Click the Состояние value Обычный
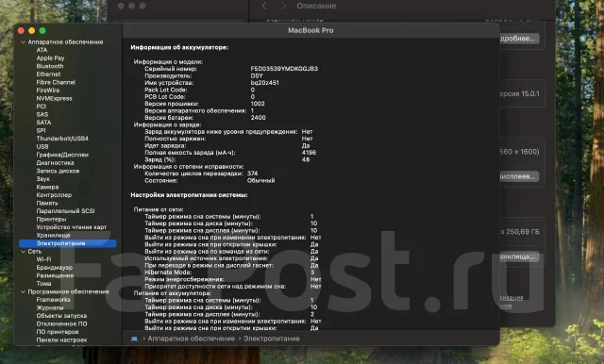 [x=261, y=180]
